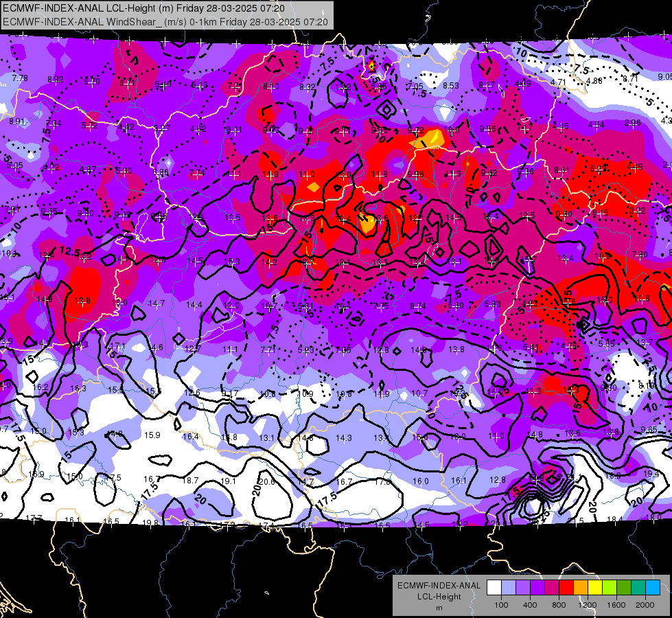Click the 800 legend scale value

(x=559, y=605)
